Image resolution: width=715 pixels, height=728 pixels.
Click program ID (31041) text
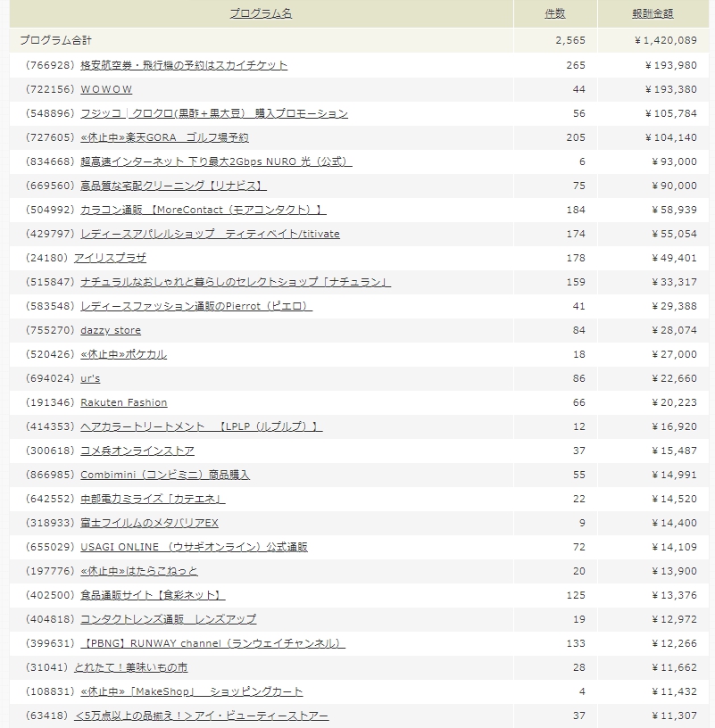click(46, 668)
